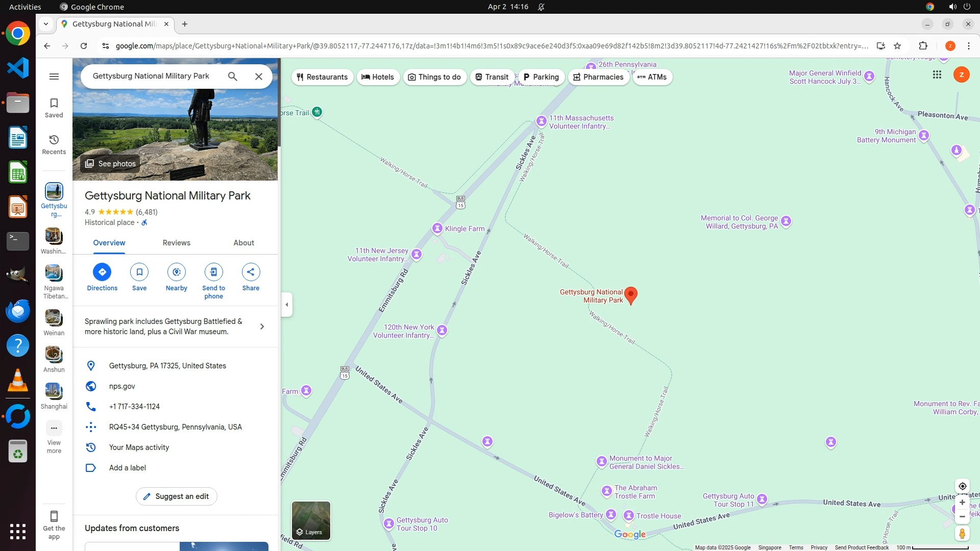Switch to the Reviews tab
The width and height of the screenshot is (980, 551).
point(176,243)
